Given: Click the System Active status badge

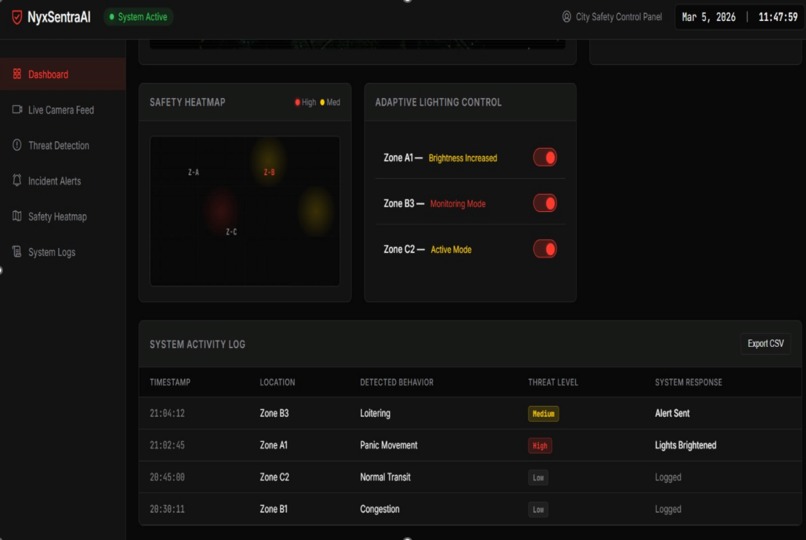Looking at the screenshot, I should (x=138, y=17).
